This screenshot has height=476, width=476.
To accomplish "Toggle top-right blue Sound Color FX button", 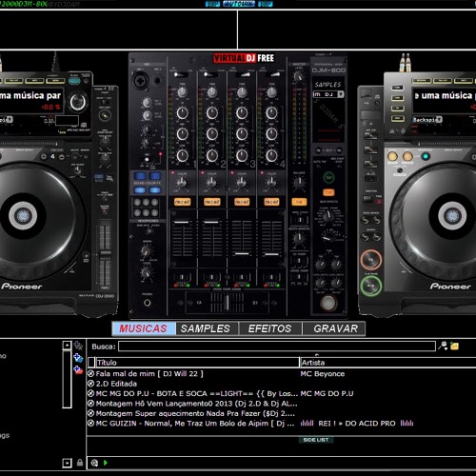I will pyautogui.click(x=155, y=176).
